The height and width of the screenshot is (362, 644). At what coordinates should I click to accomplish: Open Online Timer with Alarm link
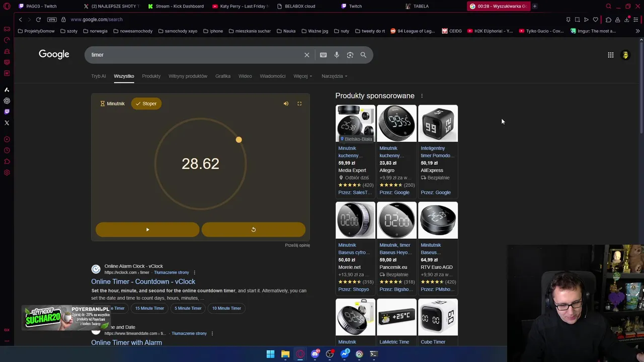(x=126, y=342)
